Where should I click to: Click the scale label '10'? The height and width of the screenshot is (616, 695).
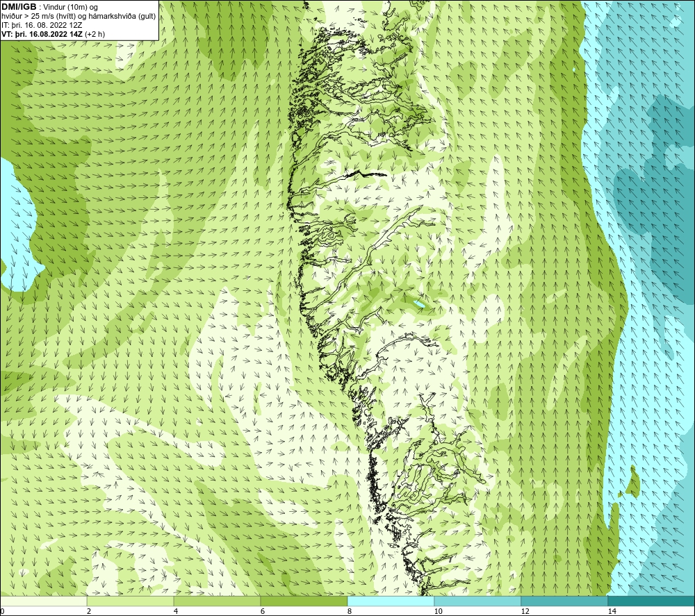(x=438, y=611)
